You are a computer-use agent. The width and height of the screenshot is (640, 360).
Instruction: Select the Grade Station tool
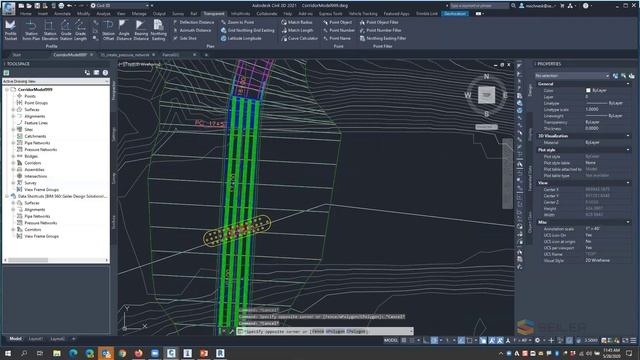66,30
